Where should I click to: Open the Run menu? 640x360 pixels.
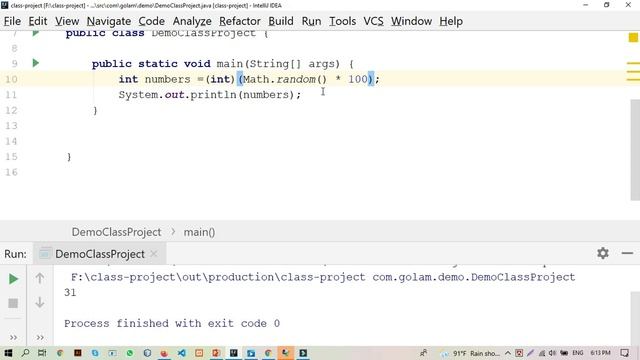(x=311, y=21)
